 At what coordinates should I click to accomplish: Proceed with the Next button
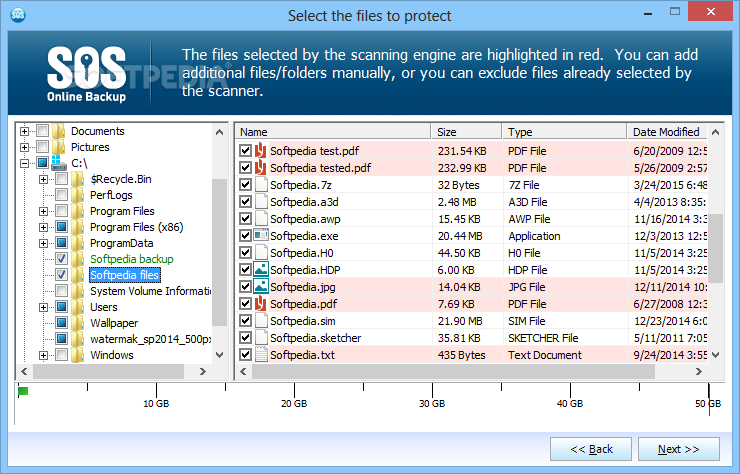[679, 449]
